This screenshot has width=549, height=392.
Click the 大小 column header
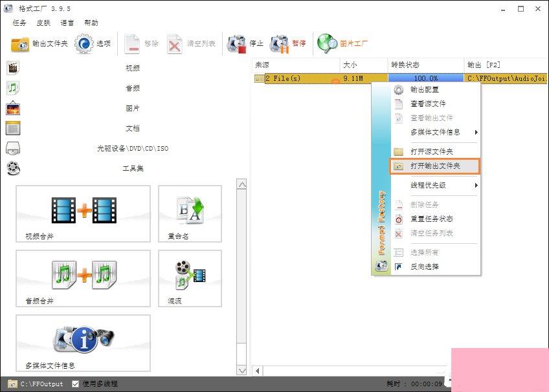(x=364, y=65)
